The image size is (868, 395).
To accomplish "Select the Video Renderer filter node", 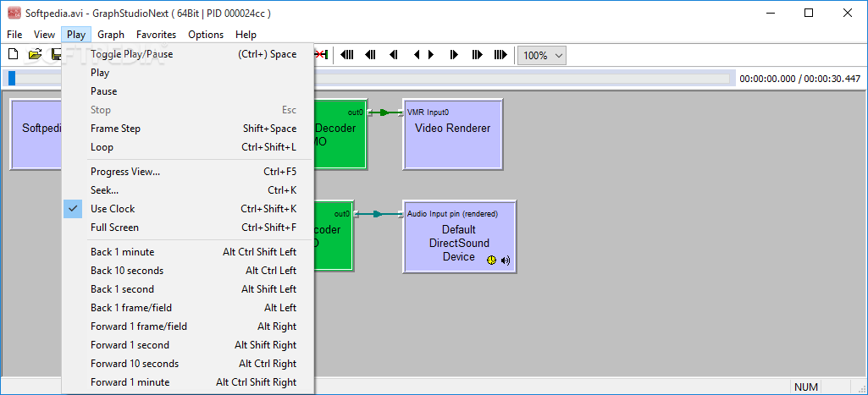I will [x=452, y=134].
